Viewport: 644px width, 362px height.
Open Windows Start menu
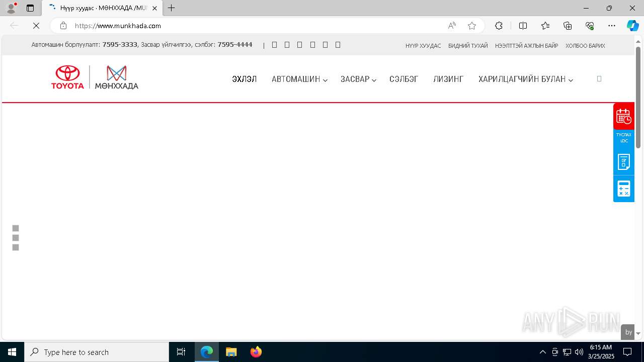pos(12,352)
